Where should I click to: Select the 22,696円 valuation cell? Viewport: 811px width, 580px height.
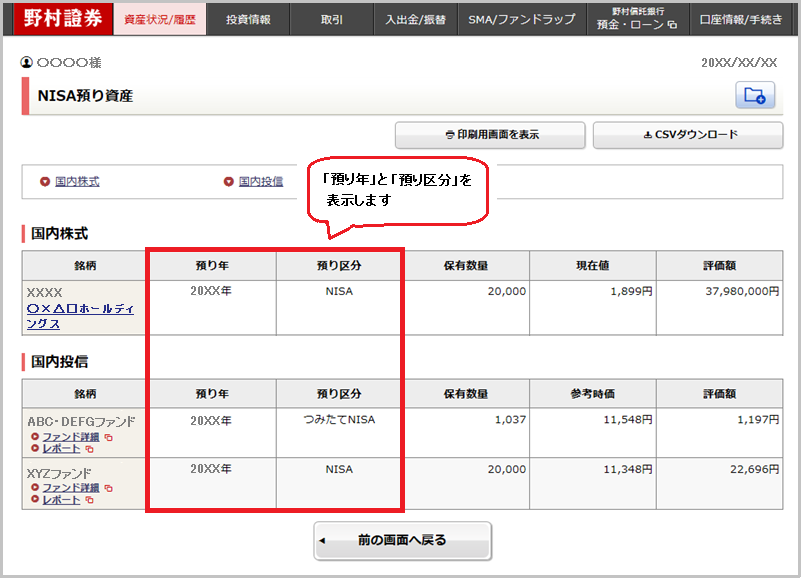[719, 483]
